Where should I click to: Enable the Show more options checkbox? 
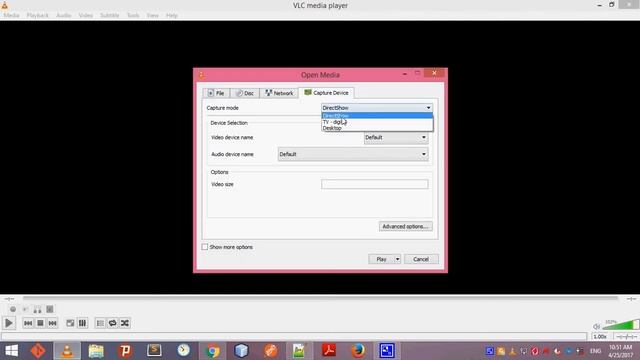(x=205, y=247)
